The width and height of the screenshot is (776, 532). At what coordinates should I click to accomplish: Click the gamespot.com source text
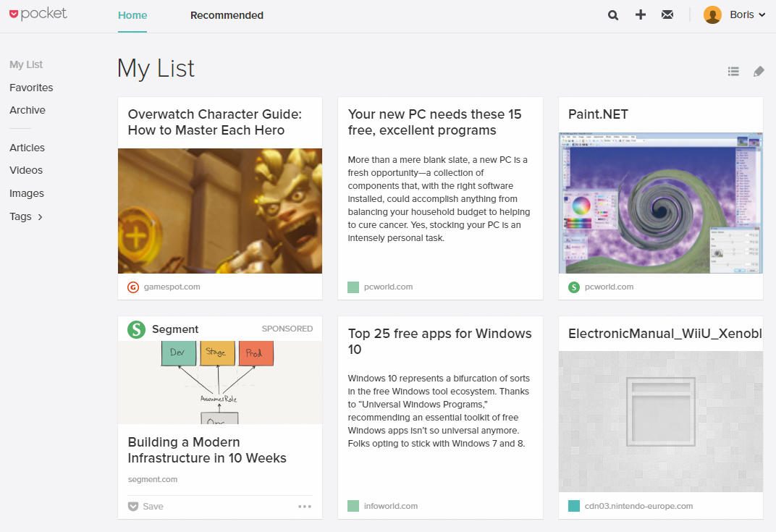pos(172,287)
